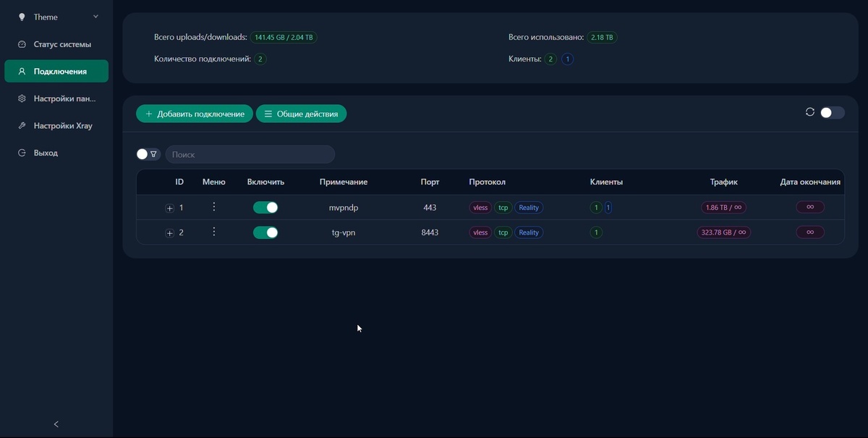Click port 8443 cell
This screenshot has height=438, width=868.
click(x=430, y=232)
